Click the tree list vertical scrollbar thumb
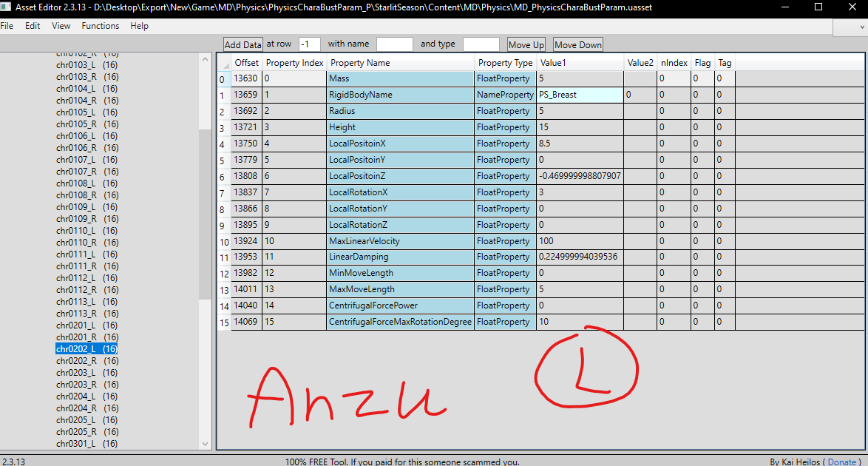 click(x=206, y=215)
